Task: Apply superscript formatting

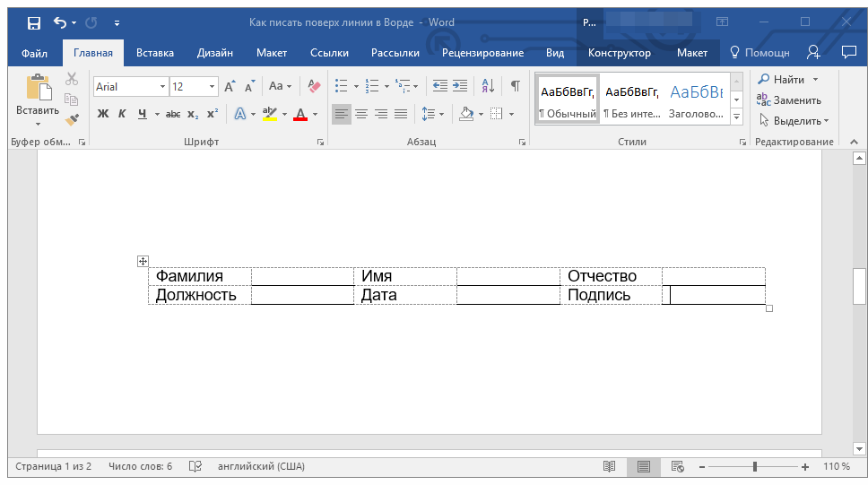Action: tap(212, 114)
